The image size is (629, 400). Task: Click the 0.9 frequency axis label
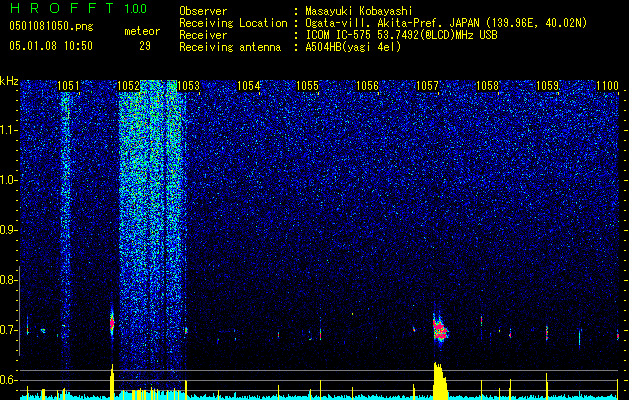tap(9, 230)
